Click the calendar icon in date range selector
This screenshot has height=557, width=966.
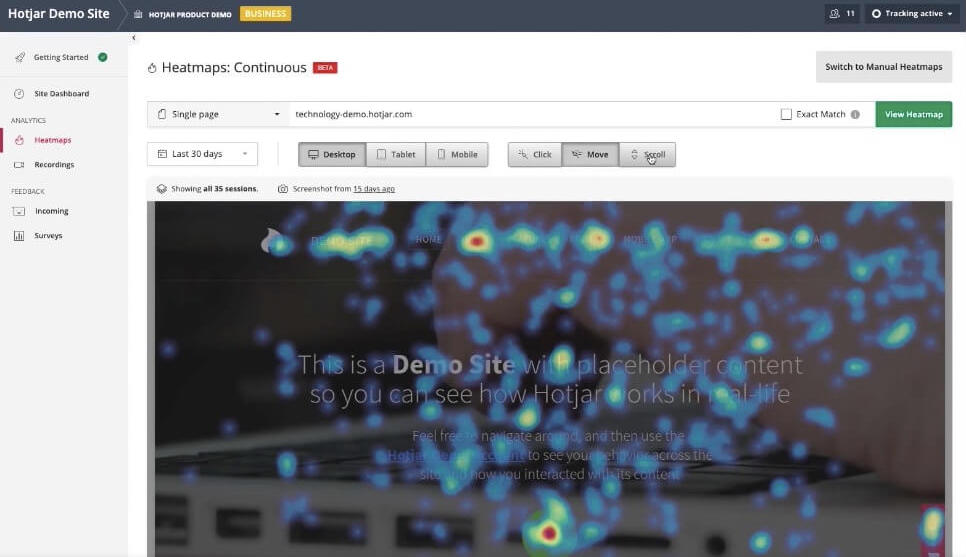pyautogui.click(x=162, y=154)
